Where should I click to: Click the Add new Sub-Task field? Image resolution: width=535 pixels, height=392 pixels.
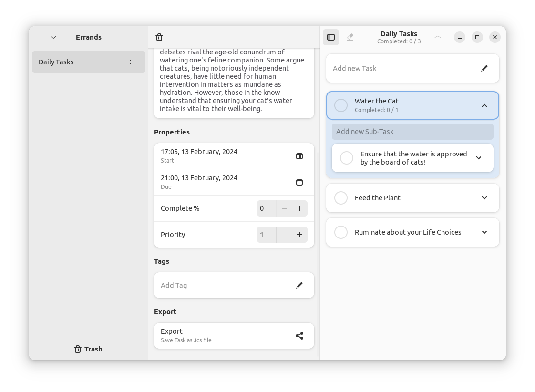pos(412,131)
